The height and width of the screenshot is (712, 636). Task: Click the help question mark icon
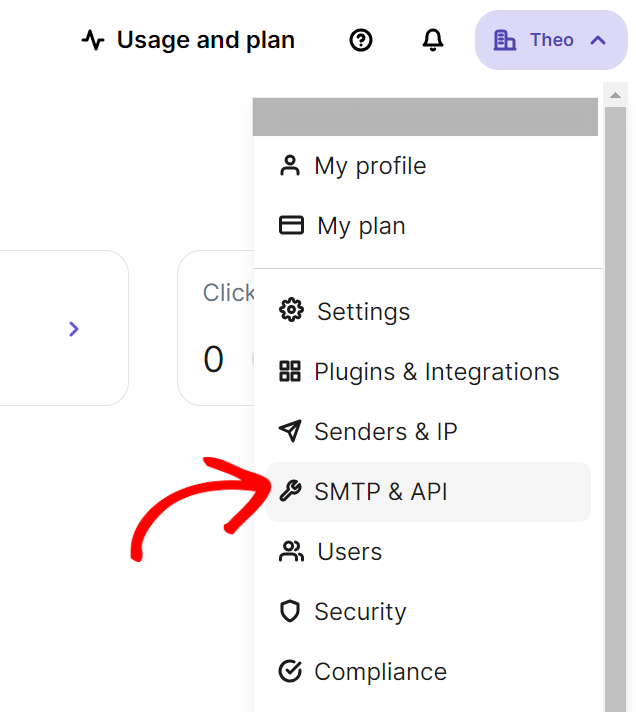[361, 40]
